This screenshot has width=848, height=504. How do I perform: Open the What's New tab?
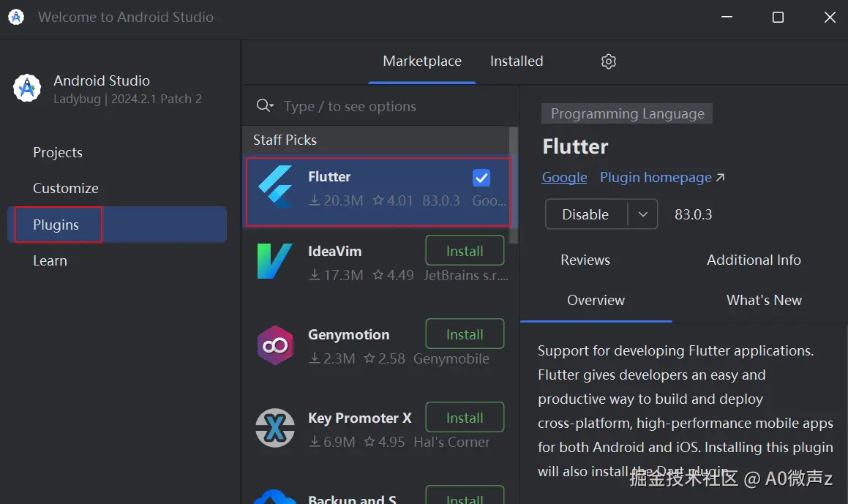pyautogui.click(x=764, y=300)
